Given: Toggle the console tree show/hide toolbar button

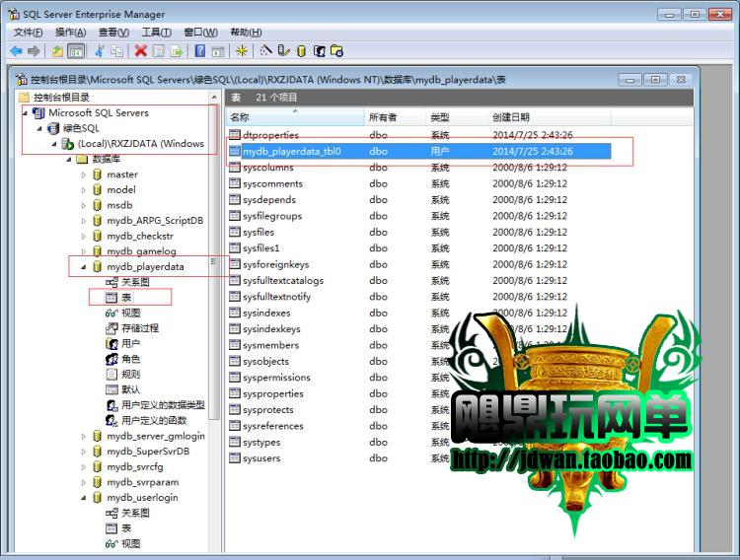Looking at the screenshot, I should pos(76,51).
